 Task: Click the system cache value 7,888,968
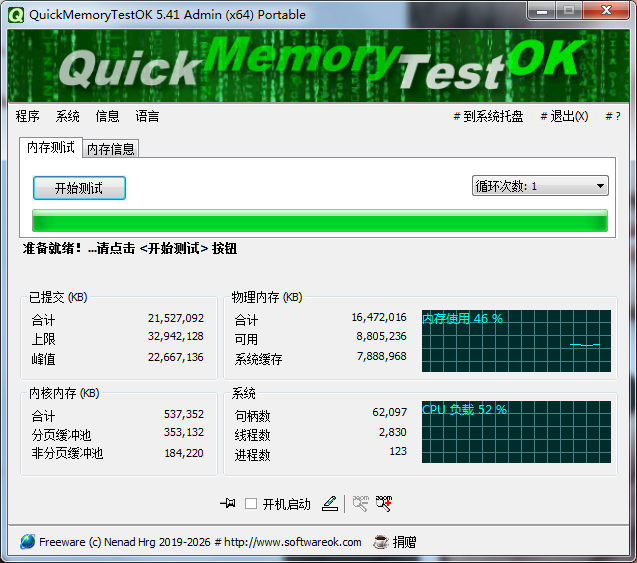381,356
